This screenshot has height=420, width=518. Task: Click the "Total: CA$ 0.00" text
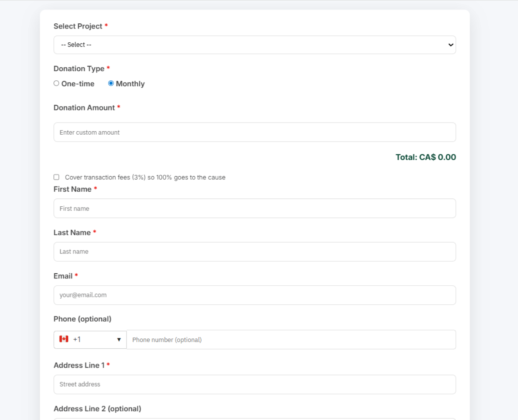click(x=426, y=157)
